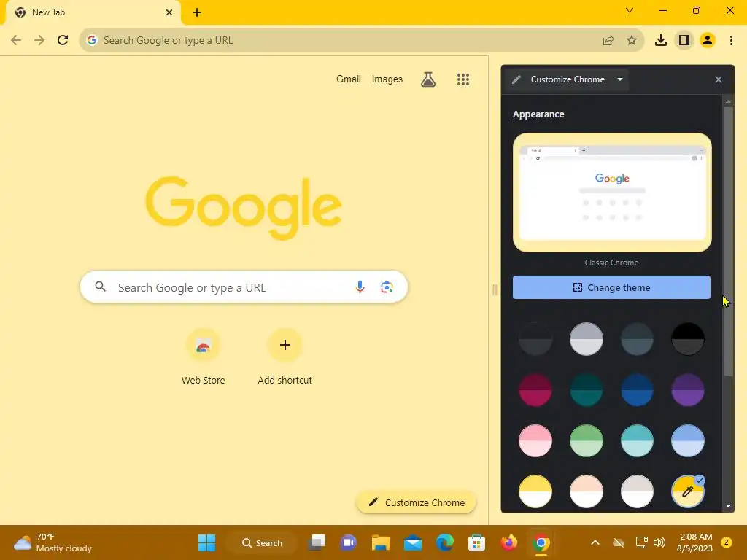
Task: Toggle the side panel icon in the toolbar
Action: (684, 41)
